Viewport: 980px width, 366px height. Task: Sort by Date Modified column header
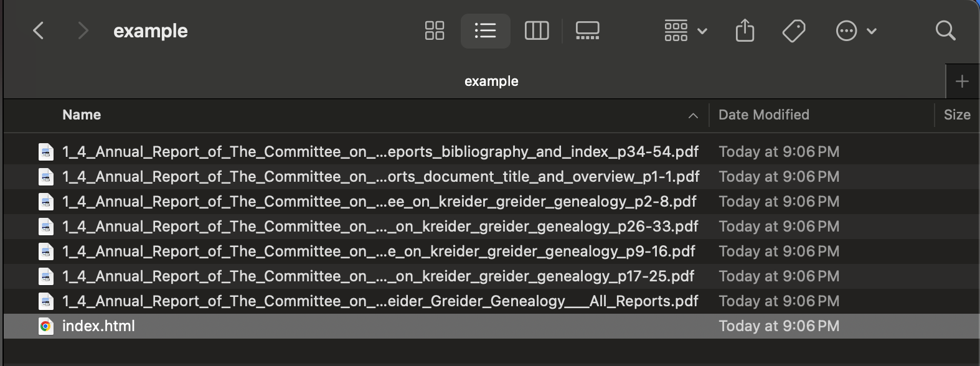click(x=764, y=115)
